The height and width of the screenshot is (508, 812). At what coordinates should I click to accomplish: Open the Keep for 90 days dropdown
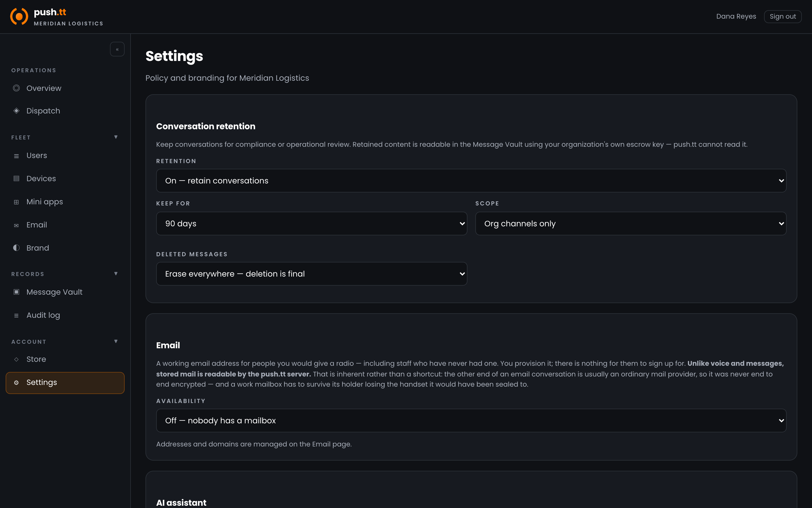pos(312,224)
